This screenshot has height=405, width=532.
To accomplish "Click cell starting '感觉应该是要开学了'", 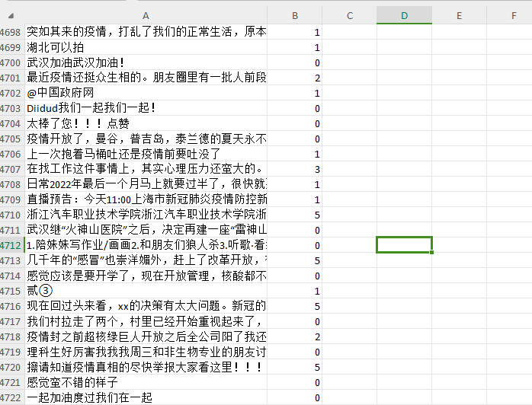I will (146, 276).
